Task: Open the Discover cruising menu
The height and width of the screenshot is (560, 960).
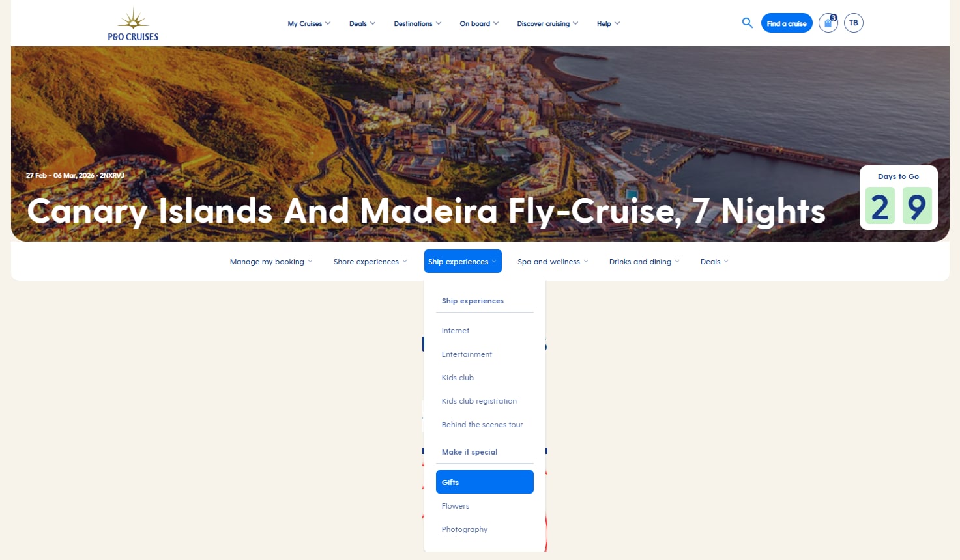Action: pyautogui.click(x=547, y=23)
